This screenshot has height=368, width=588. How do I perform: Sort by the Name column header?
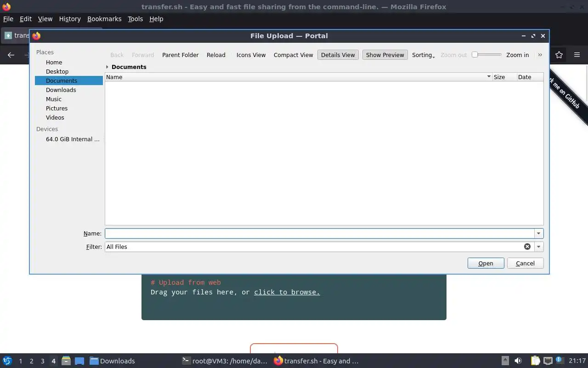(299, 77)
